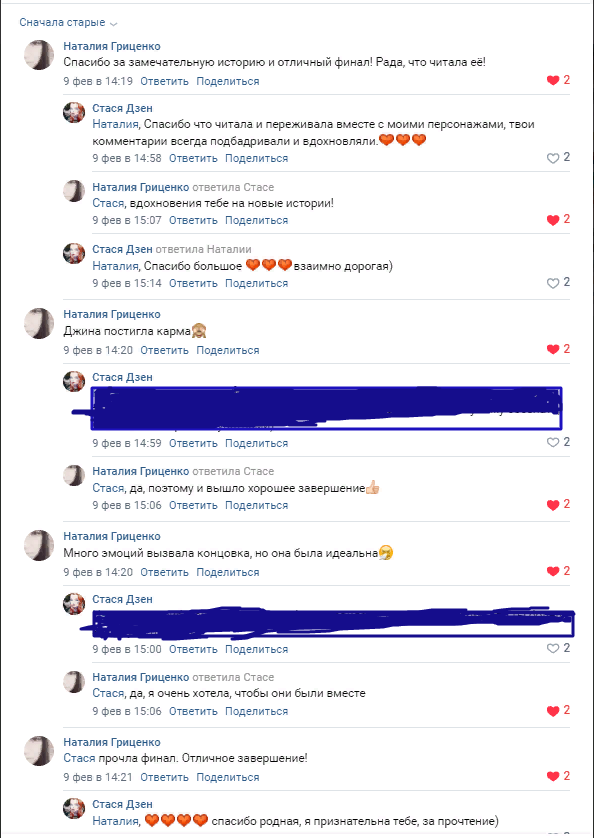Toggle red heart on 15:07 reply
Screen dimensions: 594x838
pyautogui.click(x=553, y=220)
